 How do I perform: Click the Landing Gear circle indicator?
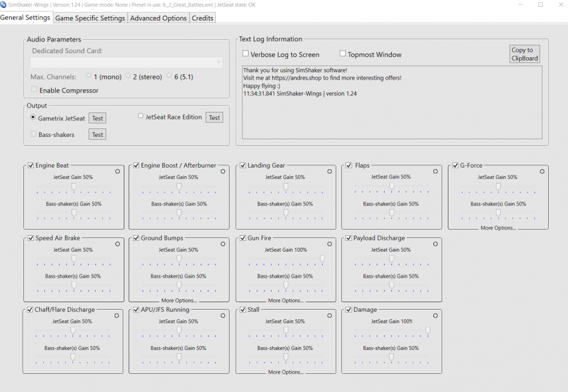click(x=329, y=172)
